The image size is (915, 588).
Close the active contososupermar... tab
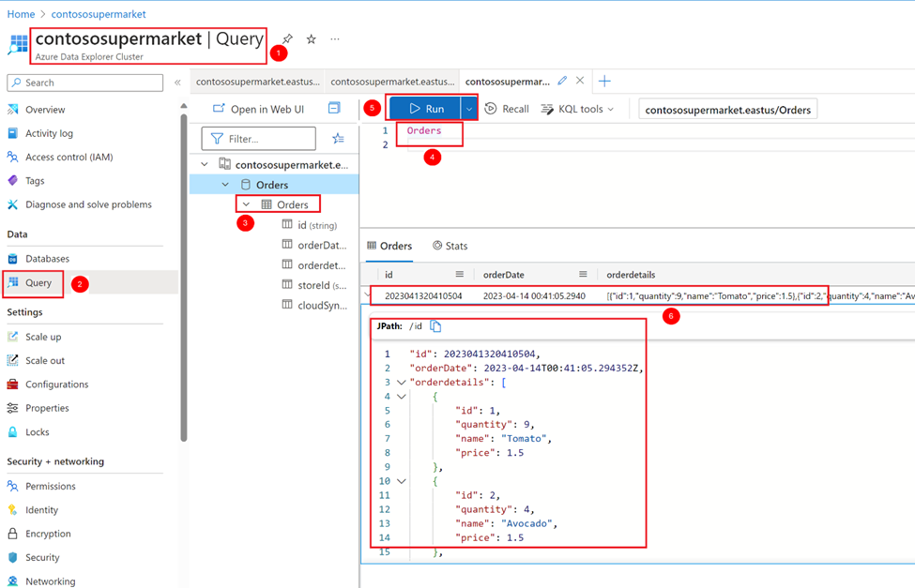(580, 81)
